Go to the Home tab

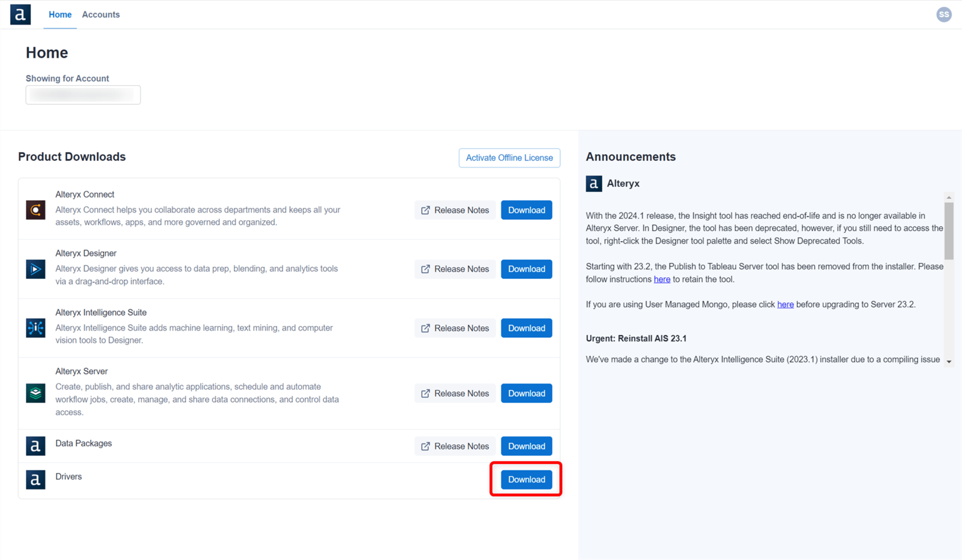[60, 14]
